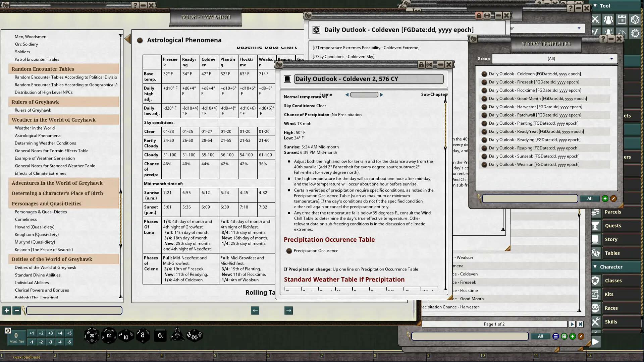Type in the Story Templates search field
644x362 pixels.
pos(529,198)
